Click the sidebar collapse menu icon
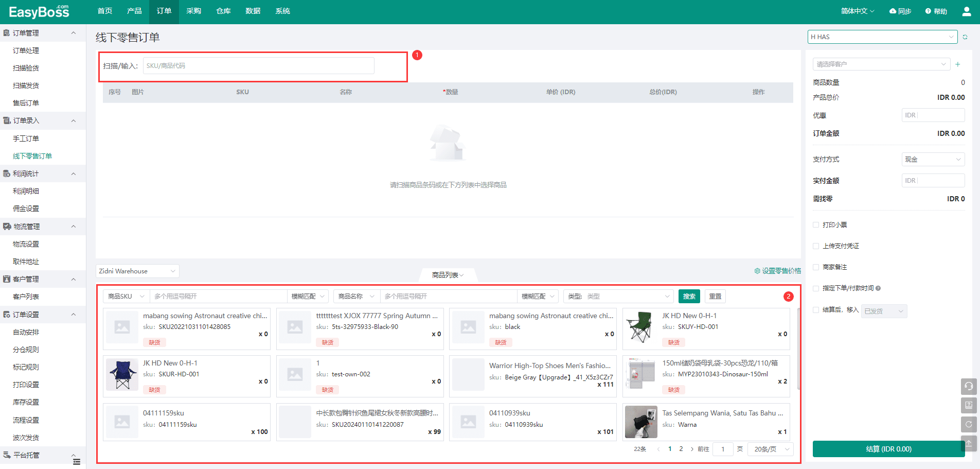The height and width of the screenshot is (469, 980). pos(77,462)
